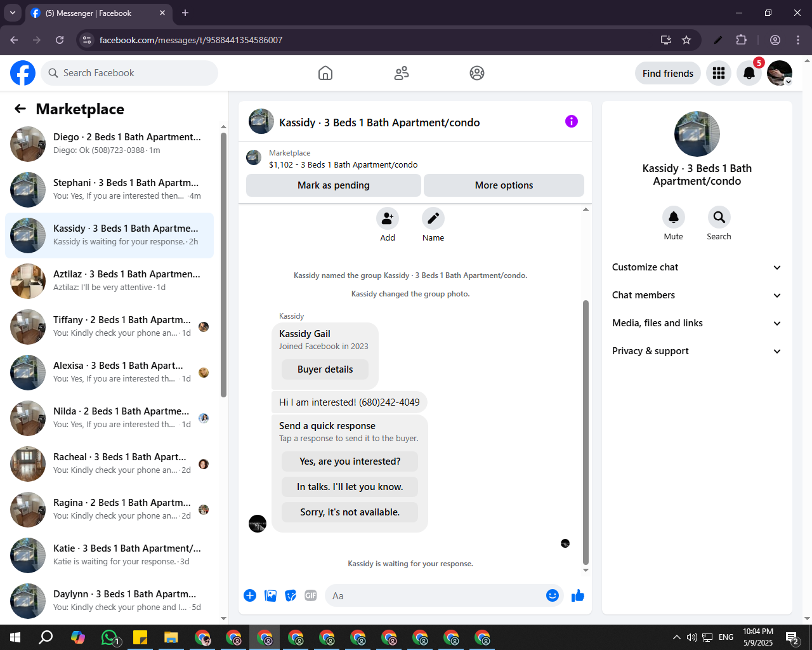Open the Windows Start menu

(15, 637)
